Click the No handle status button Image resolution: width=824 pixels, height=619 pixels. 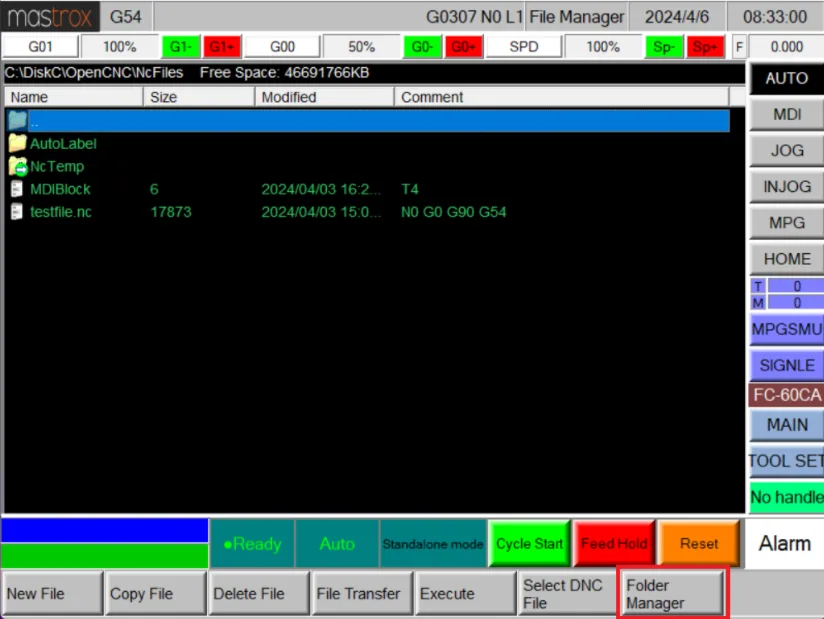786,497
